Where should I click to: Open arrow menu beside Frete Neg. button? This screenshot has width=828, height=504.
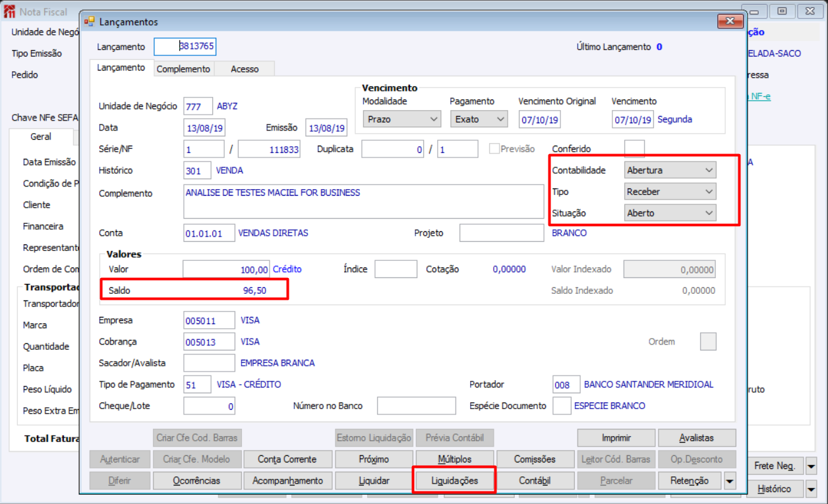(x=812, y=466)
